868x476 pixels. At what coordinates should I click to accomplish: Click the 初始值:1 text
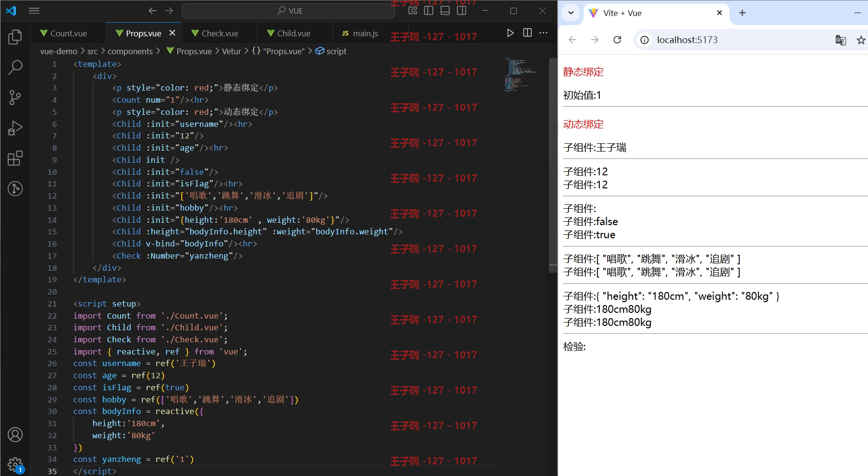(x=582, y=95)
